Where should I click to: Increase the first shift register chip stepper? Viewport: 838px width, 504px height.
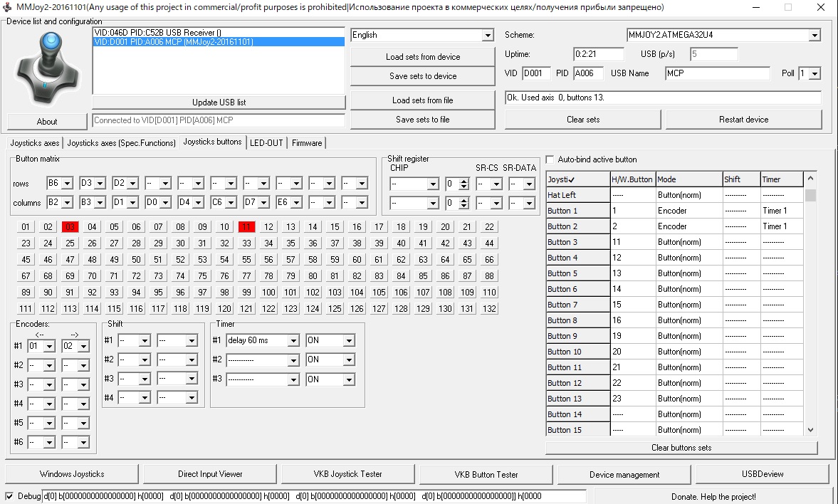click(464, 182)
